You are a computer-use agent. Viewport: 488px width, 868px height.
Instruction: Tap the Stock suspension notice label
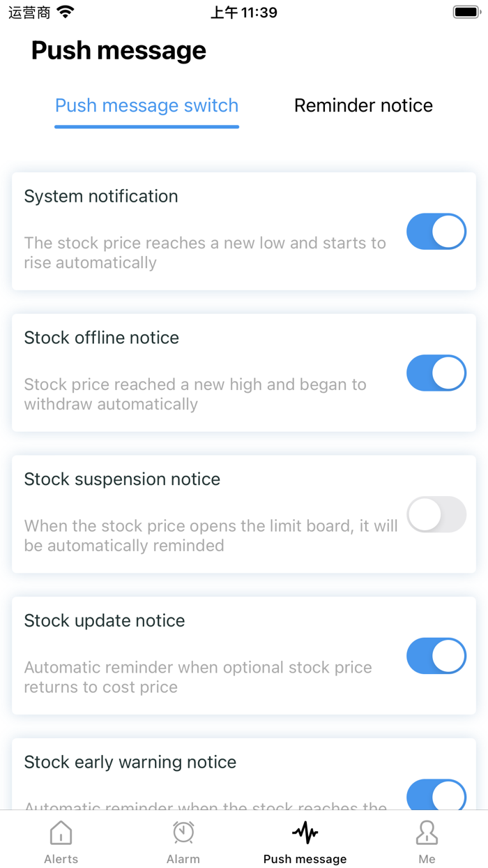pos(122,479)
